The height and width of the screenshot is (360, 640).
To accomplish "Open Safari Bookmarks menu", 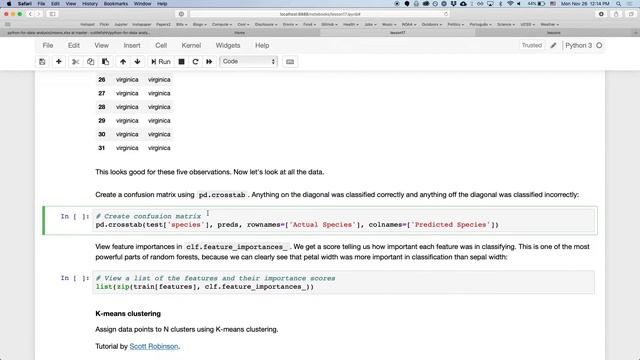I will (x=116, y=4).
